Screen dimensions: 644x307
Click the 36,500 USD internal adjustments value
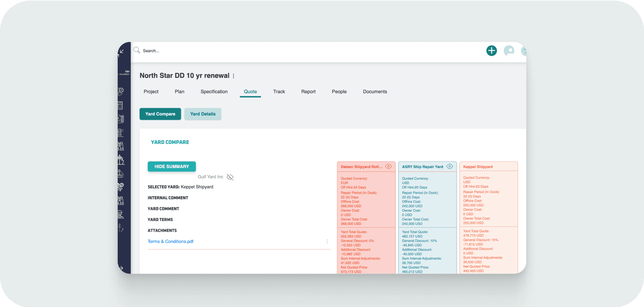(472, 262)
